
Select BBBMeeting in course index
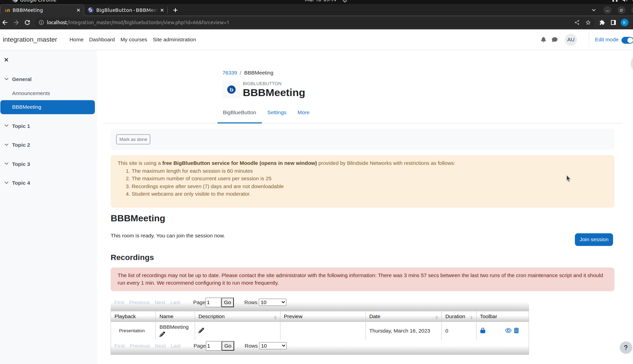coord(48,107)
